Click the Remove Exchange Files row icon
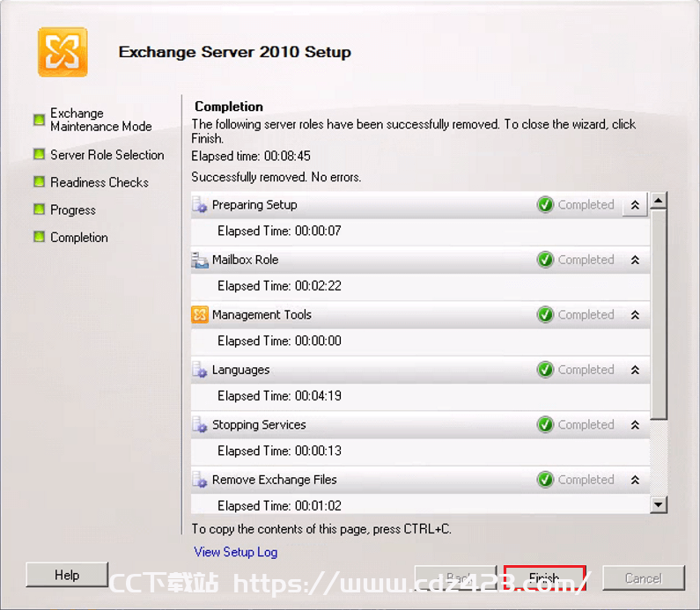Screen dimensions: 700x610 click(x=200, y=480)
